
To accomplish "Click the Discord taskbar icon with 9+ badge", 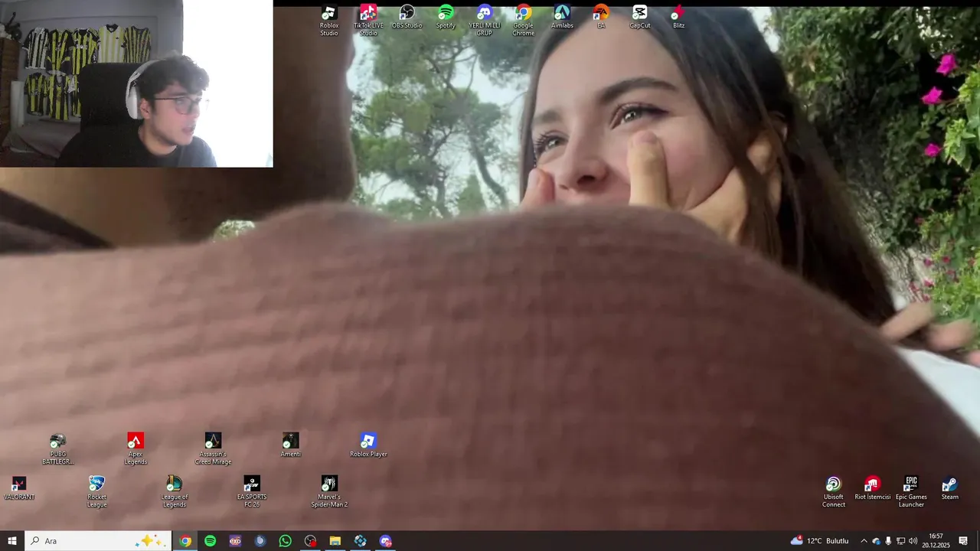I will (385, 541).
